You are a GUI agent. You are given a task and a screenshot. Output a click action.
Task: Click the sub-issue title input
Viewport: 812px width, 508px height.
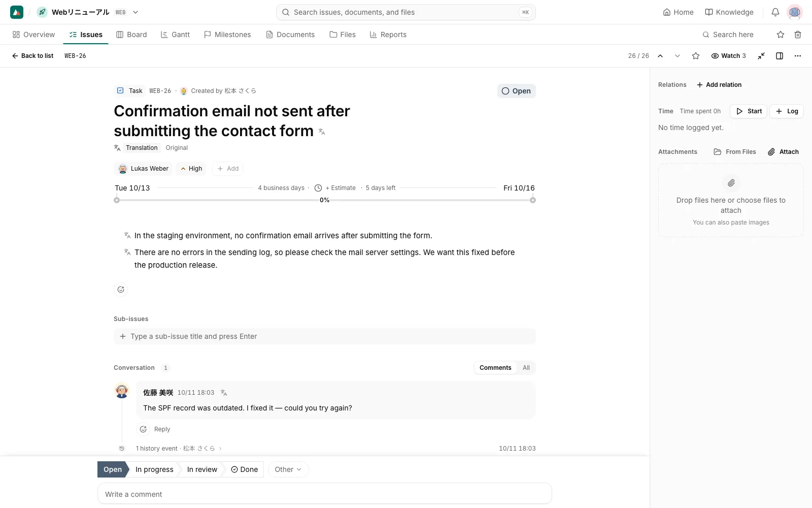click(325, 336)
